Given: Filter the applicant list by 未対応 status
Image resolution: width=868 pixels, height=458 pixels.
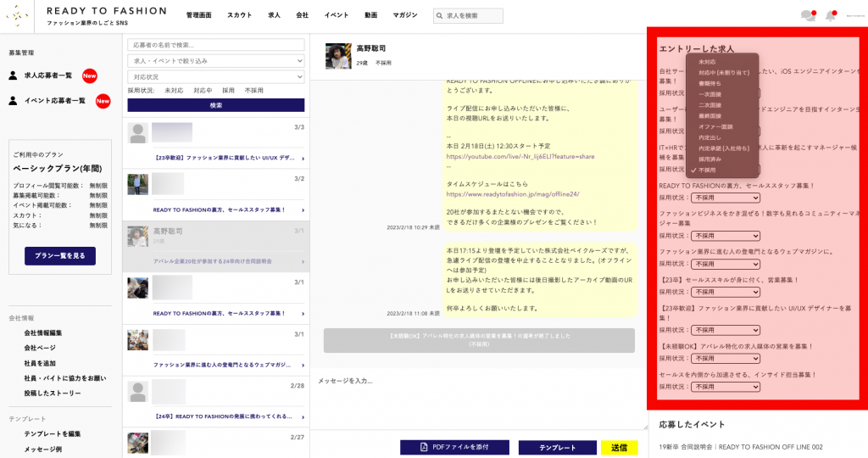Looking at the screenshot, I should point(174,90).
